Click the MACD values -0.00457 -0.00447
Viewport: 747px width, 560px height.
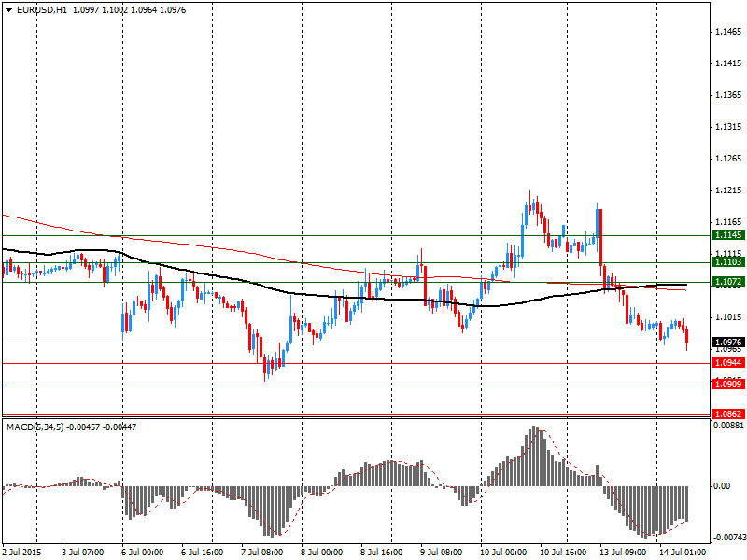coord(102,427)
